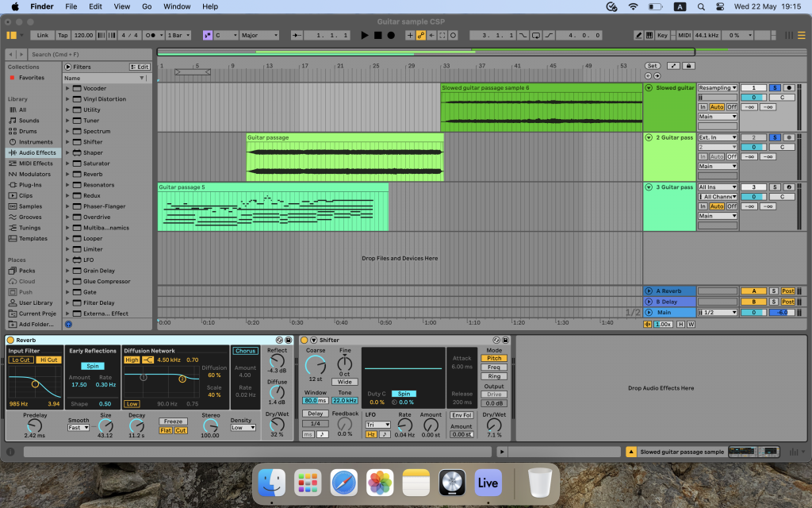This screenshot has width=812, height=508.
Task: Arm the Slowed guitar track for recording
Action: [x=789, y=87]
